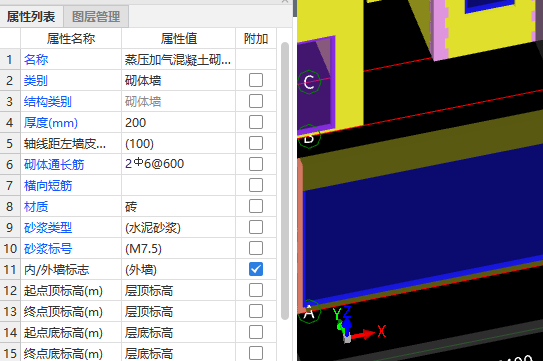
Task: Toggle the 附加 checkbox for 砌体通长筋
Action: (256, 164)
